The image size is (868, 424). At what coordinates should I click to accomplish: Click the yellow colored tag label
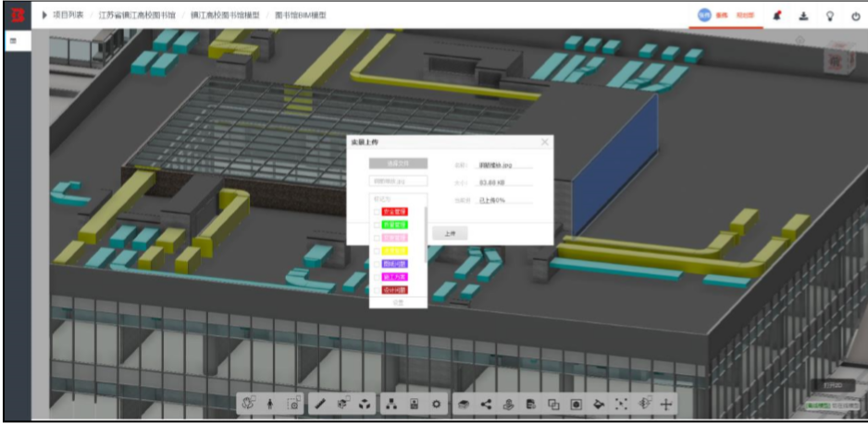pos(395,251)
